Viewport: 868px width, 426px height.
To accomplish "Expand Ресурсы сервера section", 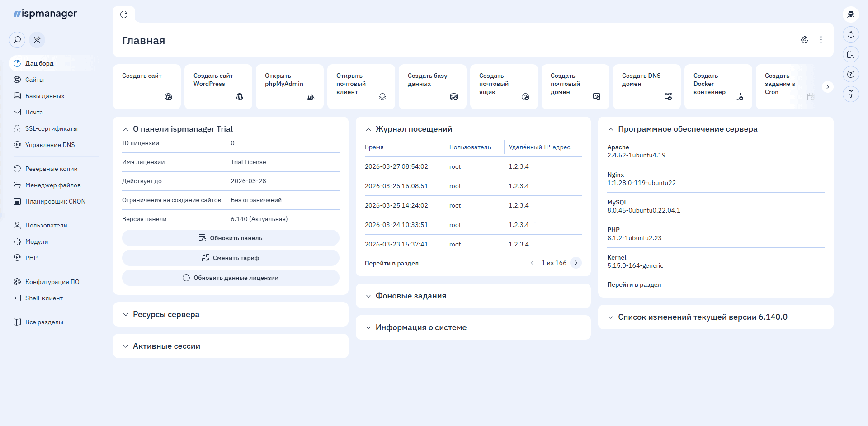I will 126,315.
